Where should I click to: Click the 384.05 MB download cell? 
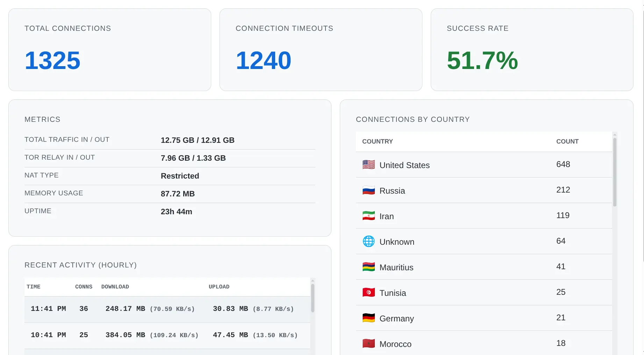(152, 335)
